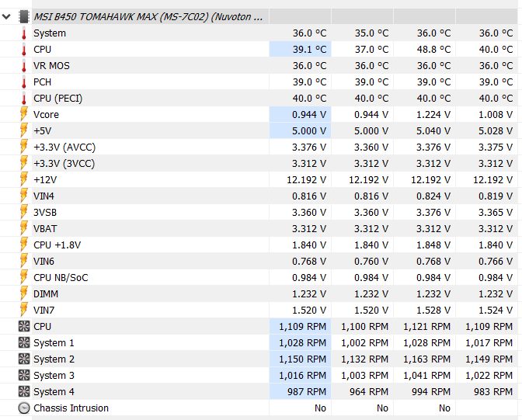Click the lightning bolt icon beside DIMM
522x420 pixels.
(x=24, y=293)
